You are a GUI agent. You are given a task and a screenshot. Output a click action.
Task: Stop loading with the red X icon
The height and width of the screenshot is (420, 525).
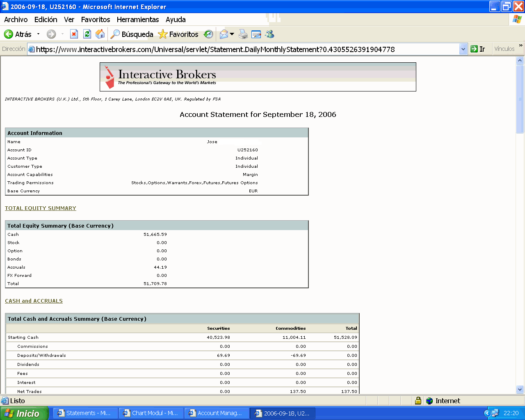pyautogui.click(x=74, y=34)
